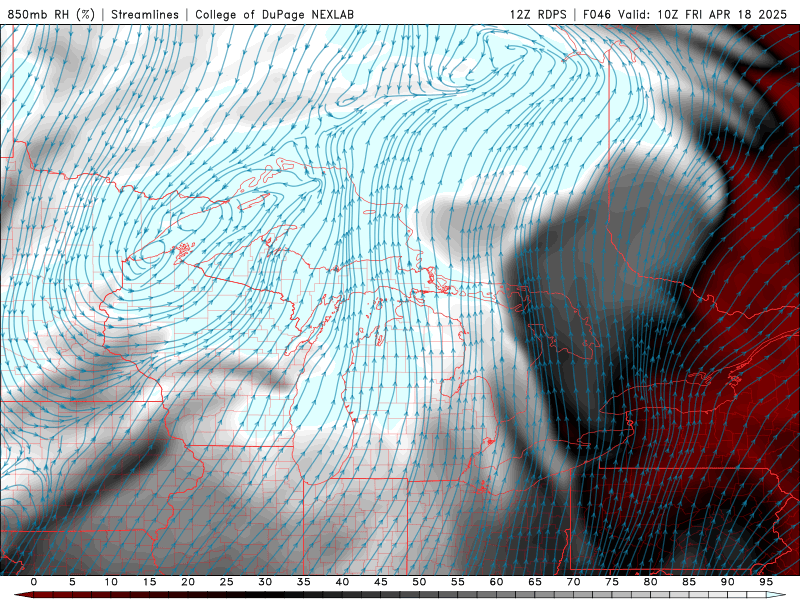Select the legend value "15"
The width and height of the screenshot is (800, 600).
tap(149, 582)
